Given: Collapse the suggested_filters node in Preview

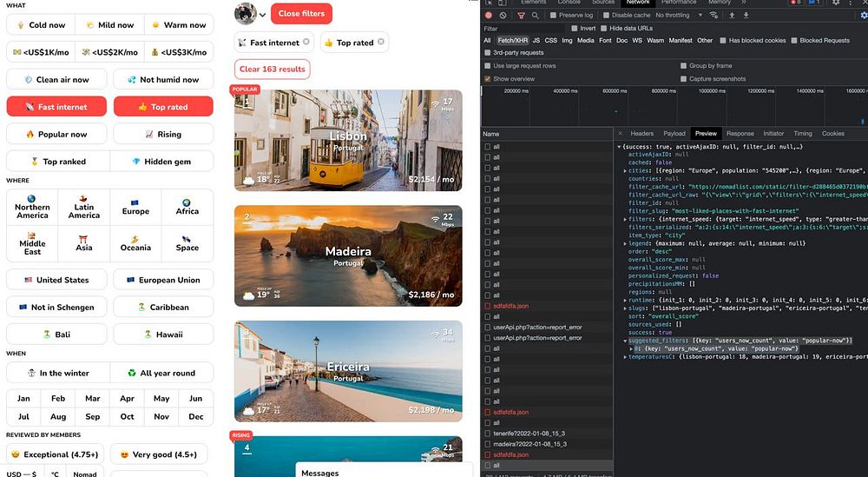Looking at the screenshot, I should coord(623,341).
